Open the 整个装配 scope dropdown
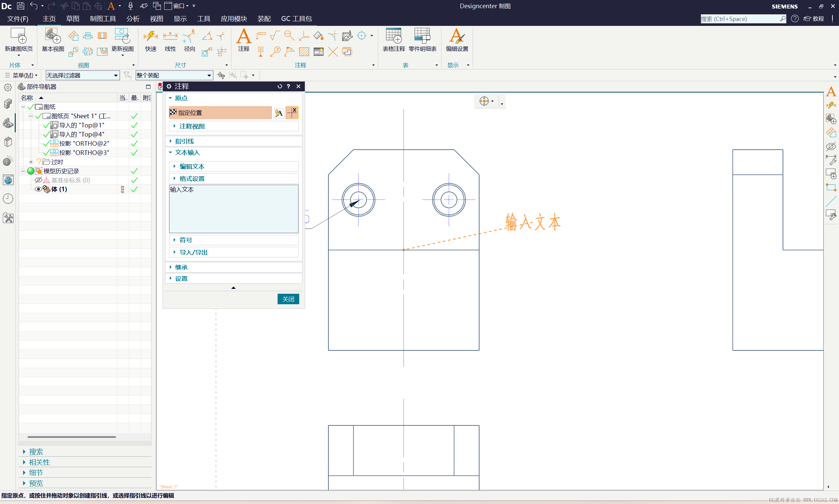This screenshot has width=839, height=504. (x=174, y=75)
